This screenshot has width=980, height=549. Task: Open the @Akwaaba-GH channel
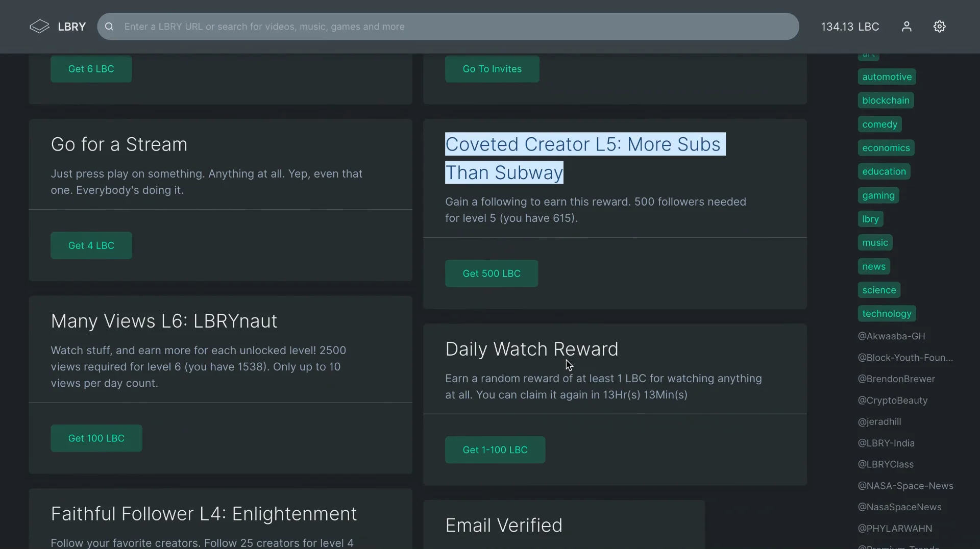[x=891, y=336]
